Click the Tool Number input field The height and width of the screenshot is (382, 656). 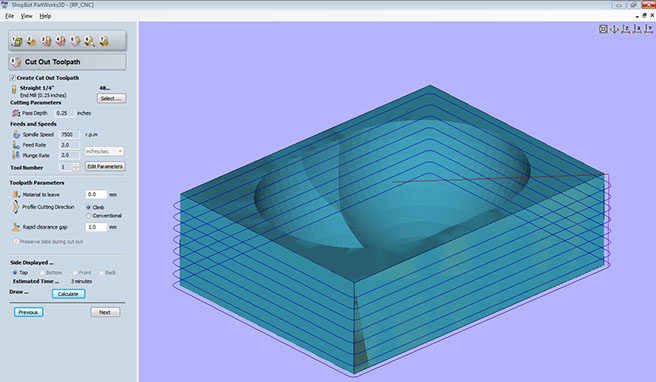[x=67, y=167]
